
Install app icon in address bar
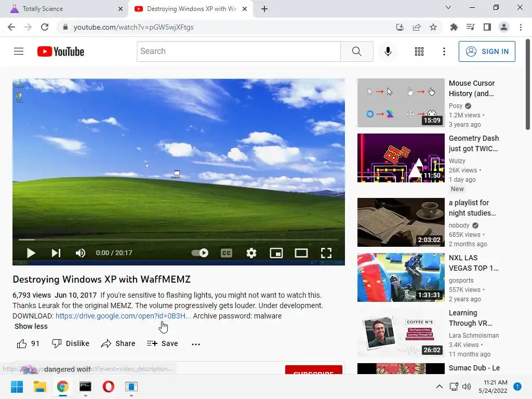coord(400,27)
